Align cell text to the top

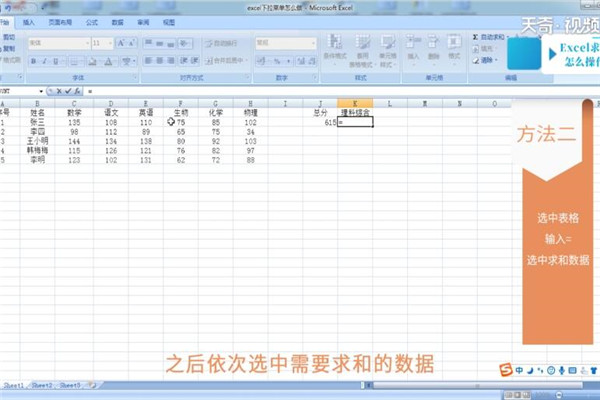(148, 43)
